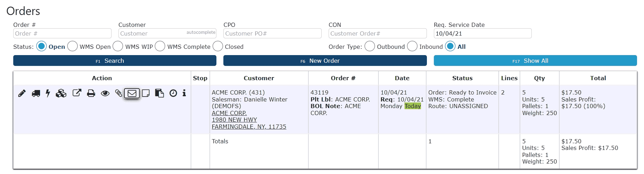Screen dimensions: 644x174
Task: Click the stacked boxes inventory icon
Action: click(x=61, y=93)
